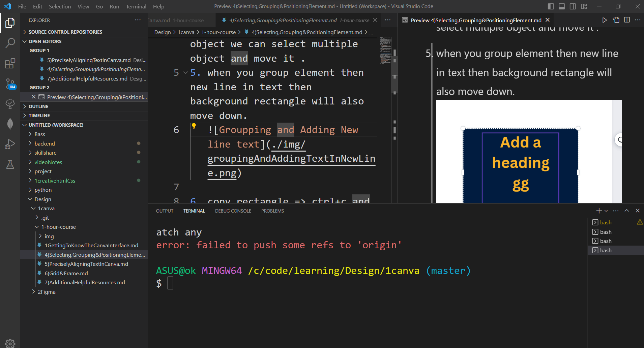Image resolution: width=644 pixels, height=348 pixels.
Task: Click the warning icon on first bash terminal
Action: (x=640, y=222)
